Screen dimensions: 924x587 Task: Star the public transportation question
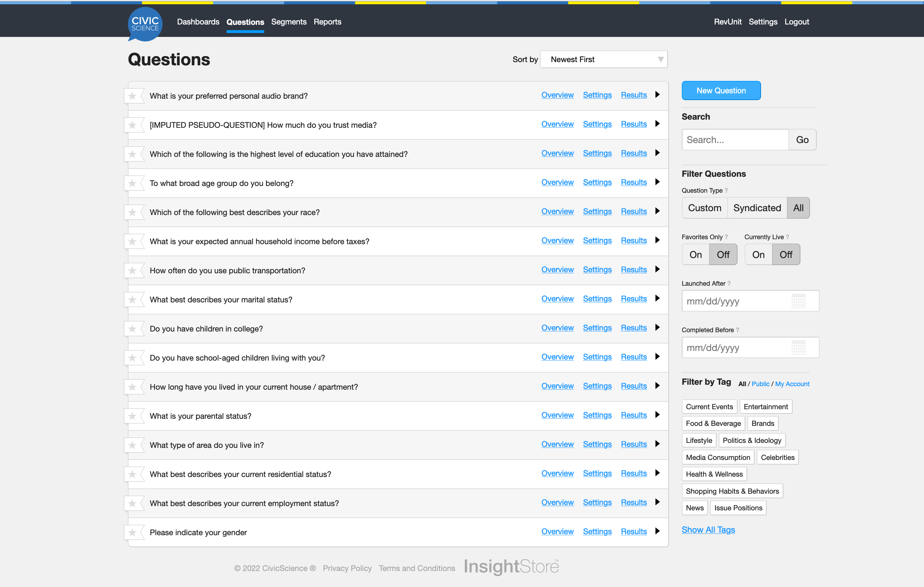132,270
